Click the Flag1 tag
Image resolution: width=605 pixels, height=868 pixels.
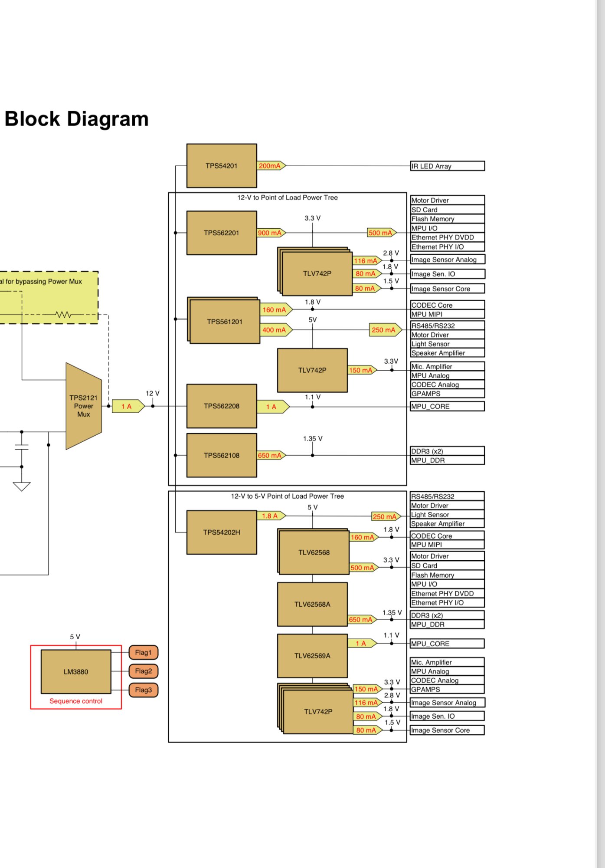coord(144,652)
